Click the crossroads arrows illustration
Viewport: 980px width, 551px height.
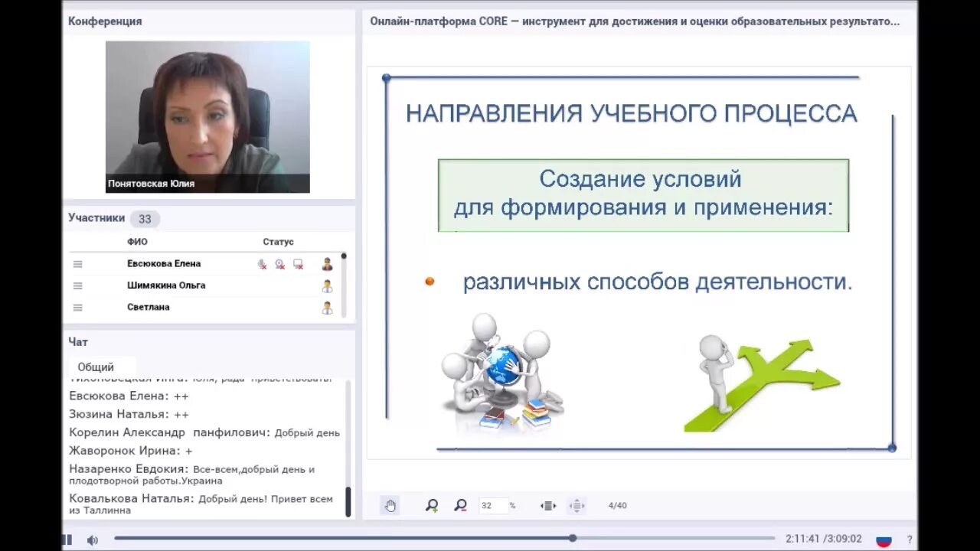(762, 383)
